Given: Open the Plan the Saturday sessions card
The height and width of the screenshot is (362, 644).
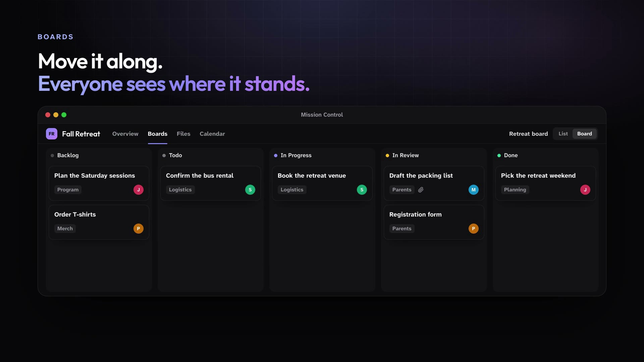Looking at the screenshot, I should click(x=99, y=183).
